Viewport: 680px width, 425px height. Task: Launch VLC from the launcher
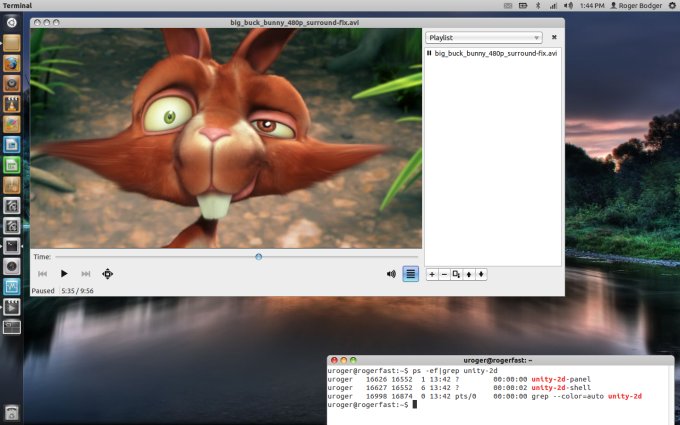click(x=12, y=104)
